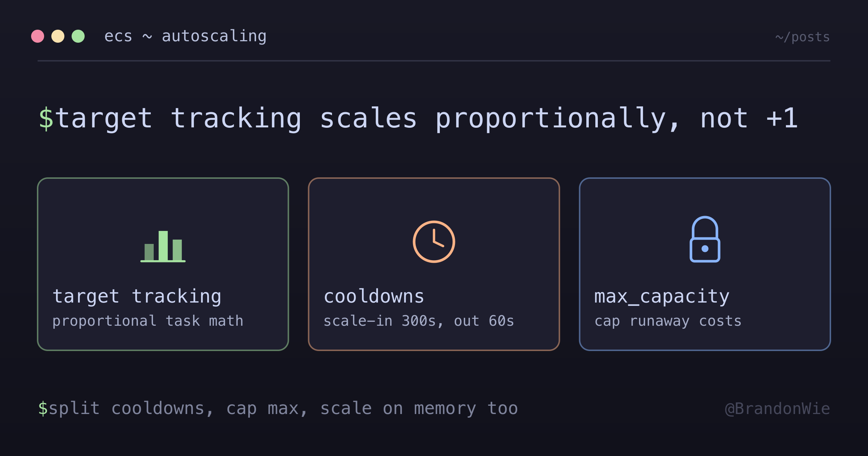
Task: Click the green window dot
Action: tap(78, 36)
